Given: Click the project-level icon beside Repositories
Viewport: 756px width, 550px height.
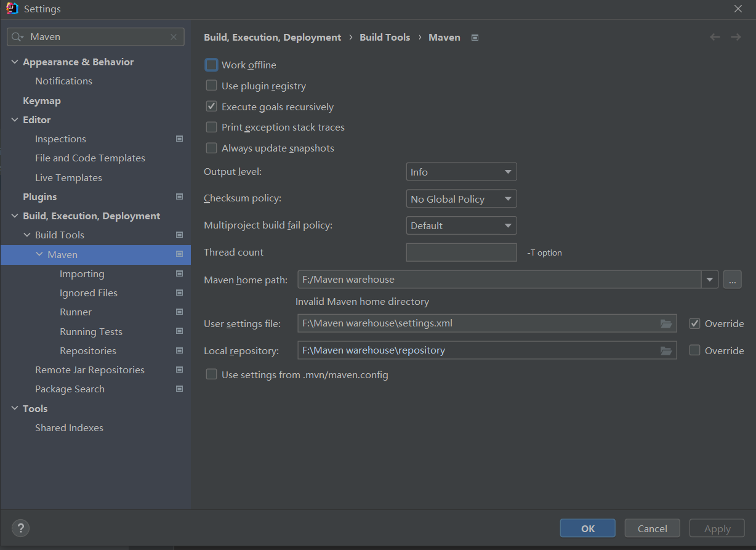Looking at the screenshot, I should click(x=179, y=350).
